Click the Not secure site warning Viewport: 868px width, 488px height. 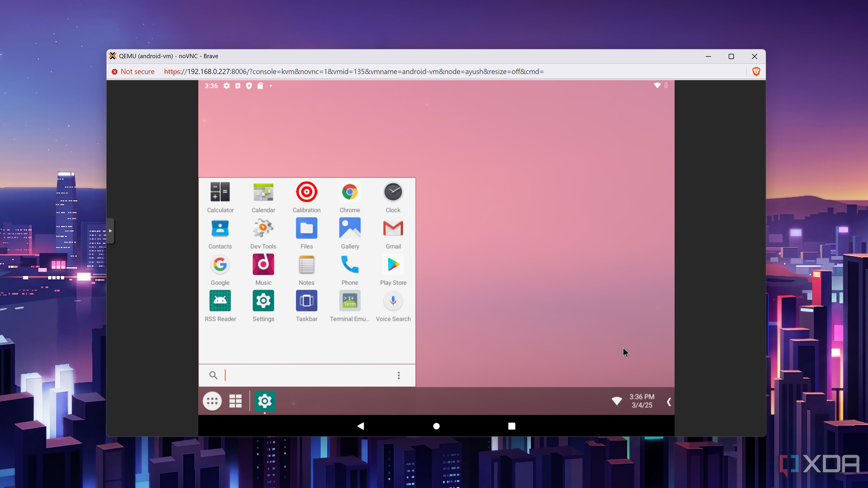point(133,71)
